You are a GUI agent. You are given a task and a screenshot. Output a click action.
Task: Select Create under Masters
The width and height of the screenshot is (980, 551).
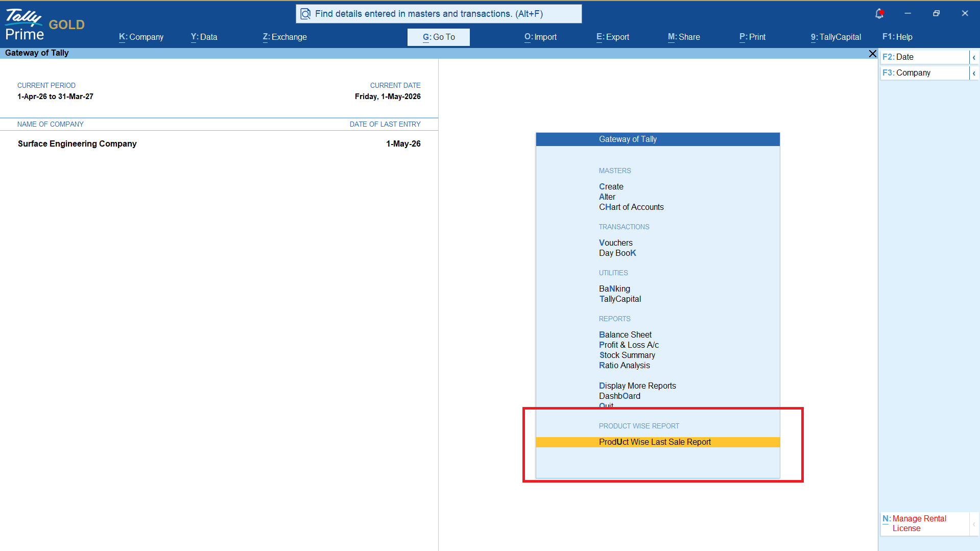[611, 187]
